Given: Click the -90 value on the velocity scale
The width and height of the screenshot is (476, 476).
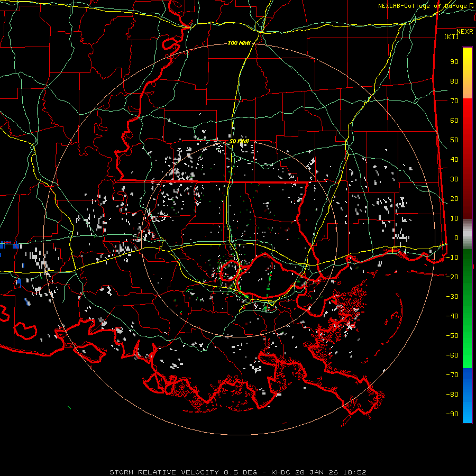Looking at the screenshot, I should (x=452, y=414).
